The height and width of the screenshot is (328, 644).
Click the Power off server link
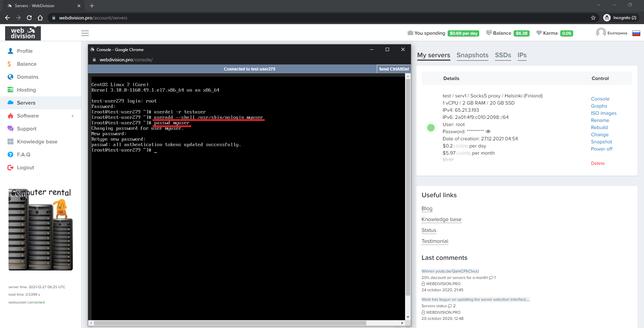601,149
